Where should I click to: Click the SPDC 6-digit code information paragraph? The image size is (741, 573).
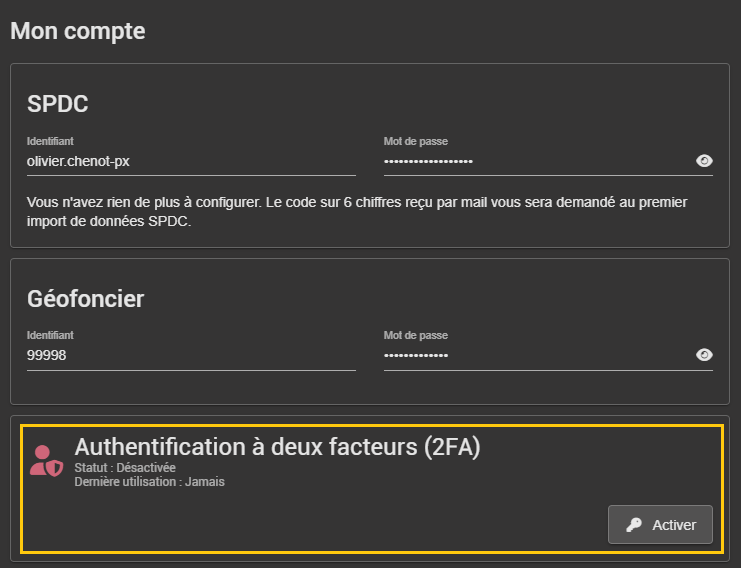point(357,212)
